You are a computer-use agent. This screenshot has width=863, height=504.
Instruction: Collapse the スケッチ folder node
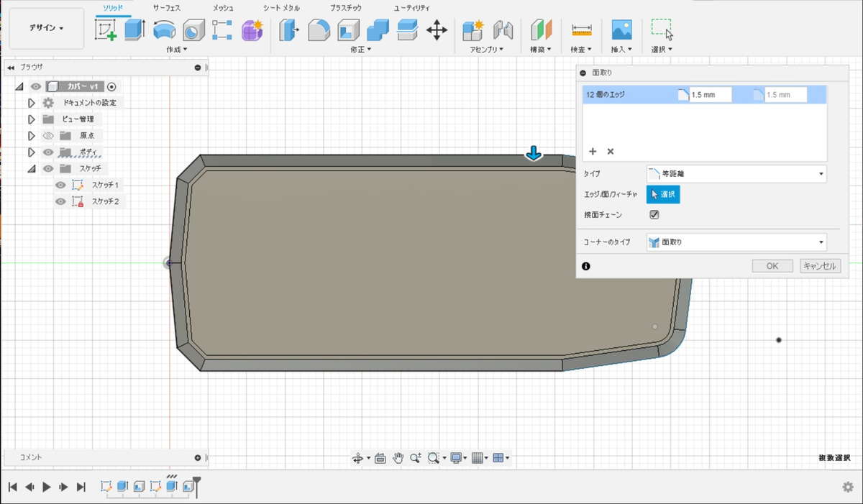pos(31,169)
